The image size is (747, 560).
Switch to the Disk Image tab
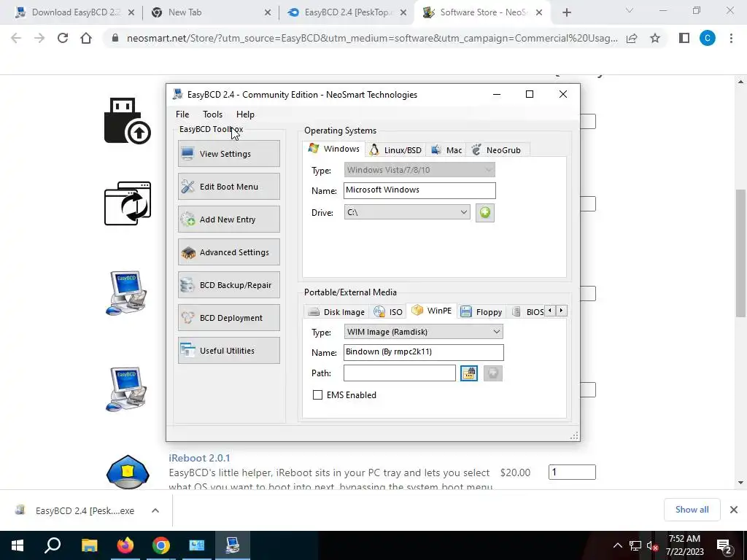[336, 312]
